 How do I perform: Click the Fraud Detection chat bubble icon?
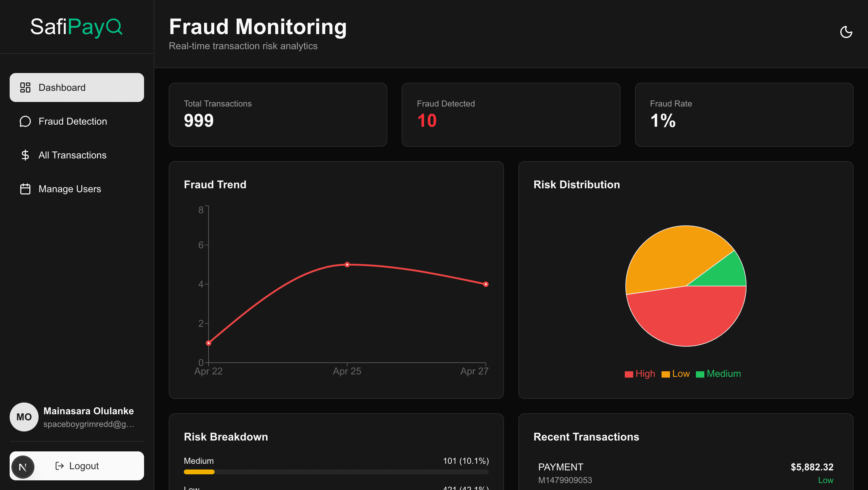(25, 121)
